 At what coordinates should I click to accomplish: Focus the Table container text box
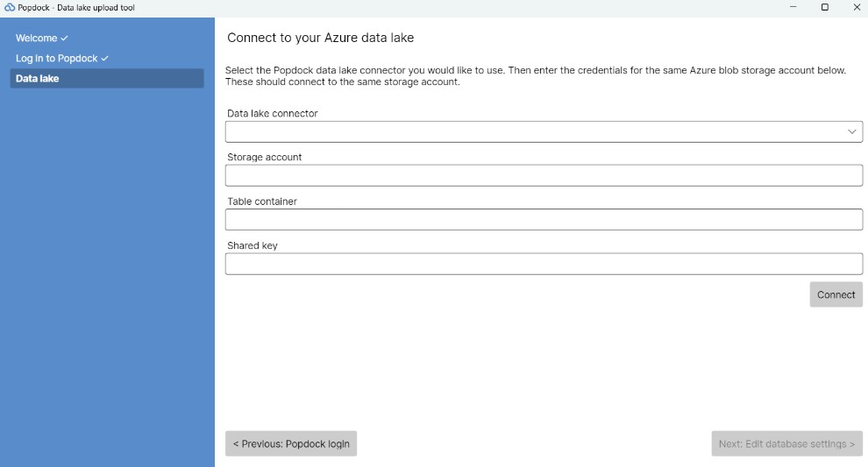(544, 220)
